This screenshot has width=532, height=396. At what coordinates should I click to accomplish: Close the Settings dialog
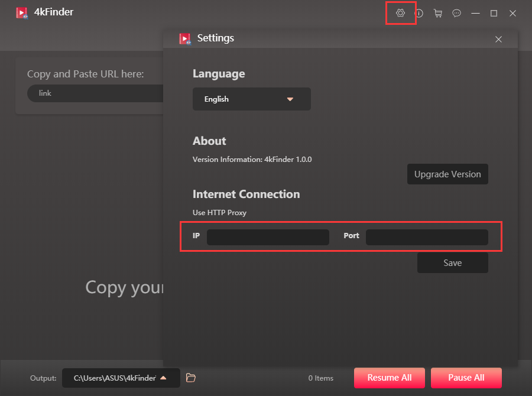point(498,39)
